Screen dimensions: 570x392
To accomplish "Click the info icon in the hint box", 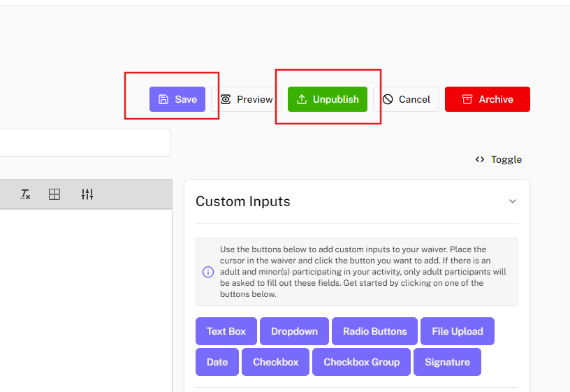I will tap(208, 272).
